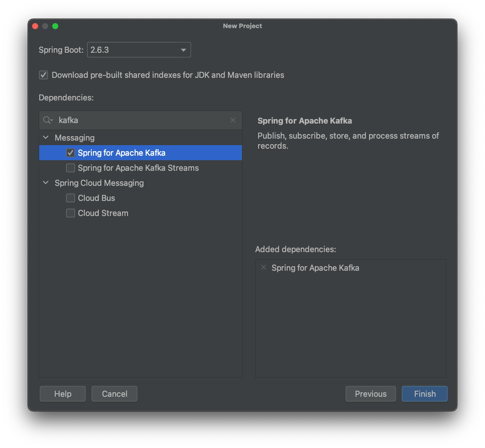Click the green zoom window button
Image resolution: width=485 pixels, height=448 pixels.
coord(55,26)
